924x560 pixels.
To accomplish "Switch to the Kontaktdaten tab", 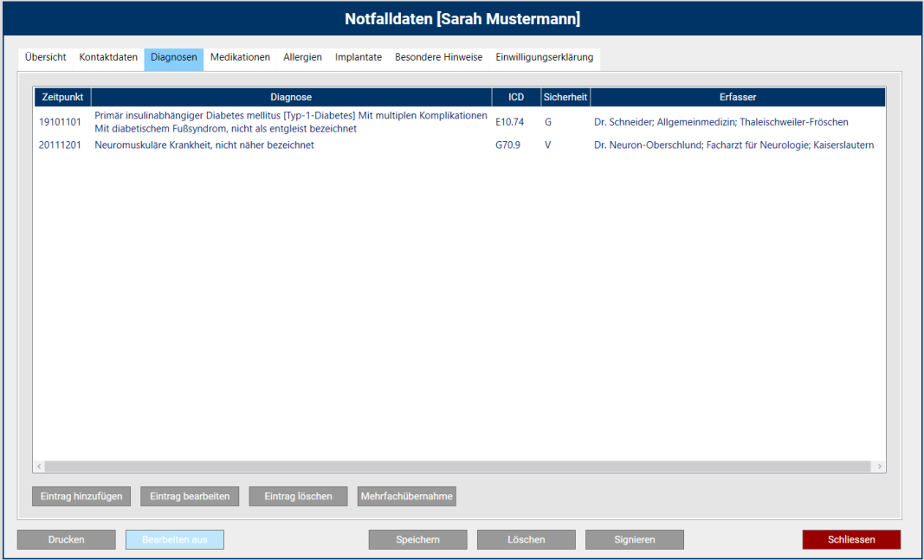I will [x=108, y=58].
